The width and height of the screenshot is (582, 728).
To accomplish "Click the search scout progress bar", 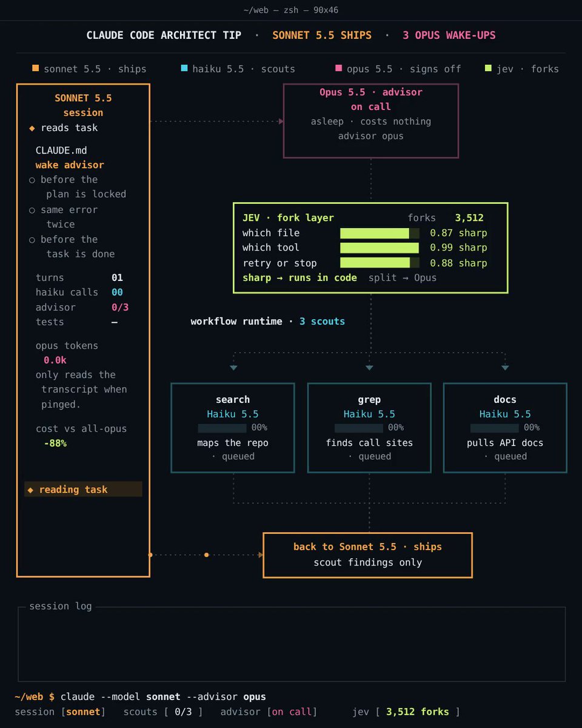I will (222, 428).
